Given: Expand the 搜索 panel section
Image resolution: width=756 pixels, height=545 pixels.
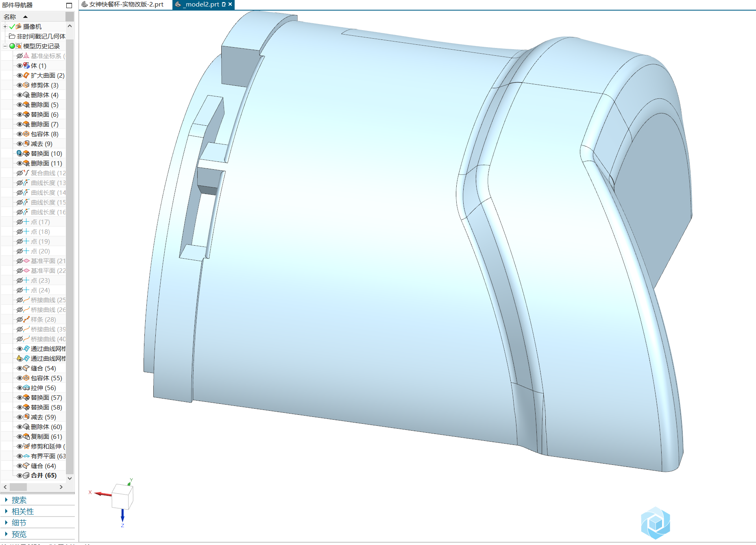Looking at the screenshot, I should pos(6,500).
